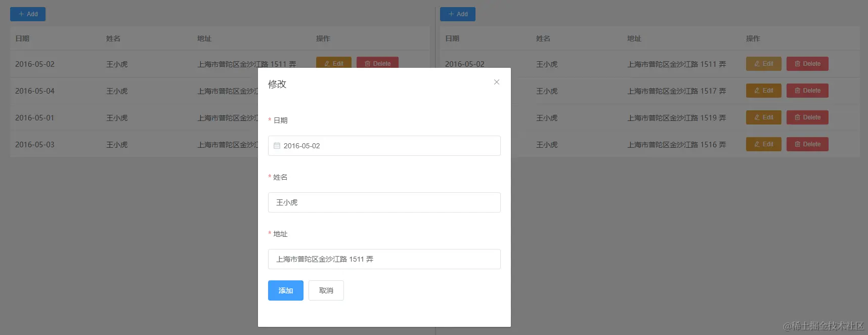Image resolution: width=868 pixels, height=335 pixels.
Task: Click the 地址 input field in the dialog
Action: pyautogui.click(x=384, y=259)
